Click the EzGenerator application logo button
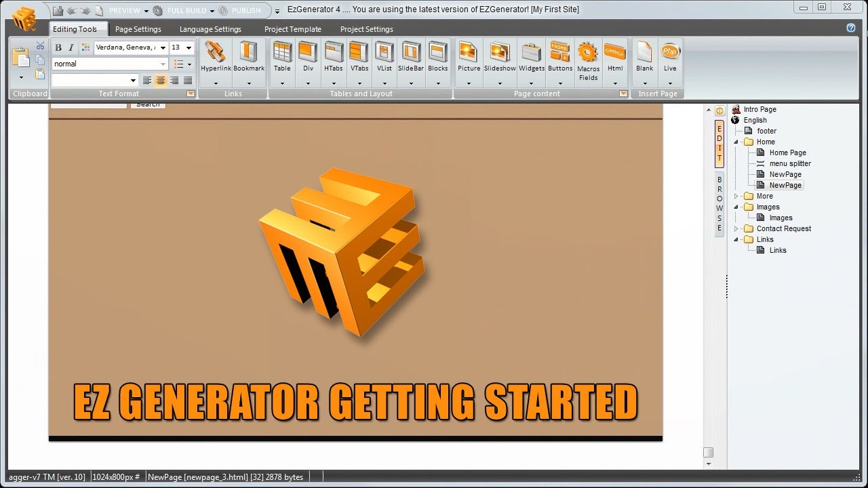The image size is (868, 488). 24,19
